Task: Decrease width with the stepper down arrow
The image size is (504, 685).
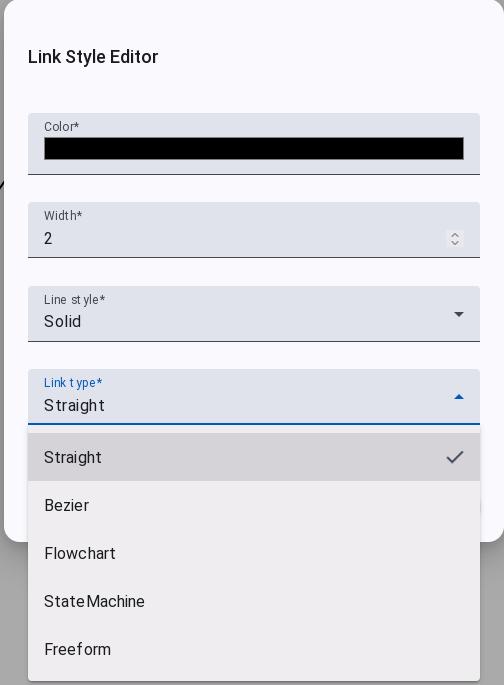Action: [455, 242]
